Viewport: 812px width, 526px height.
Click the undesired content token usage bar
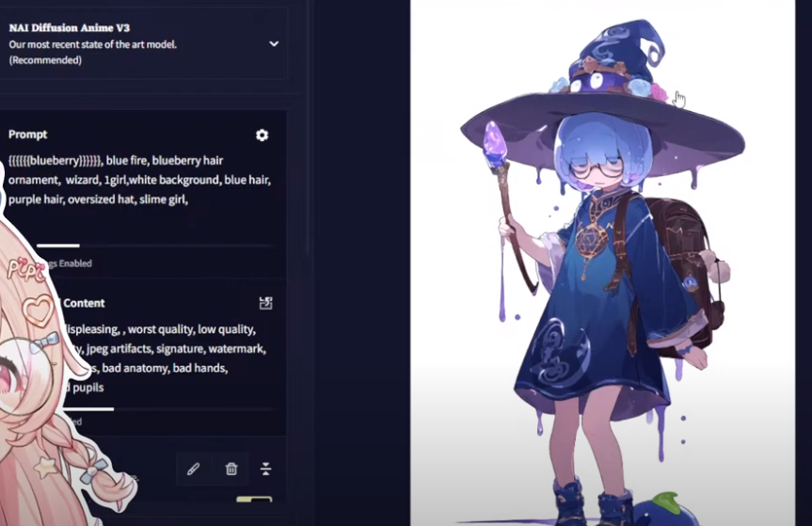click(166, 409)
